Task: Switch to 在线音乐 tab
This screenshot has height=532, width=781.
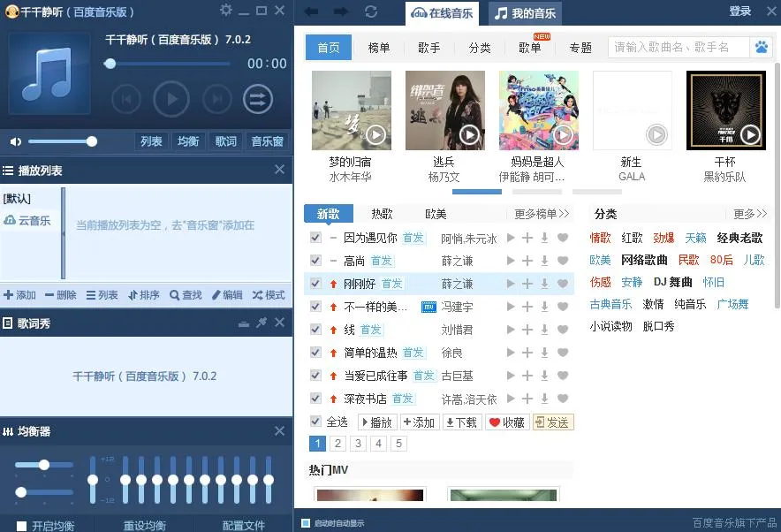Action: coord(442,13)
